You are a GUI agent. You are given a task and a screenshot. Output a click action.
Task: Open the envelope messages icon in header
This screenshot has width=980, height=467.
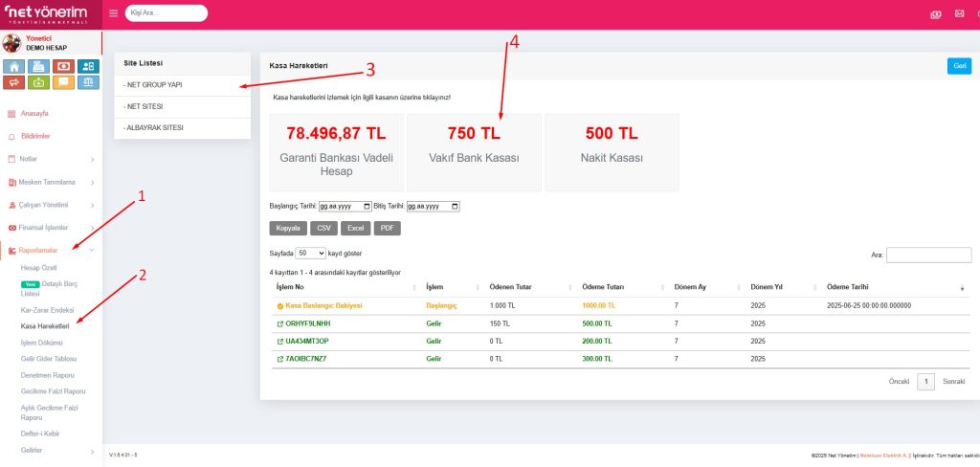click(959, 14)
